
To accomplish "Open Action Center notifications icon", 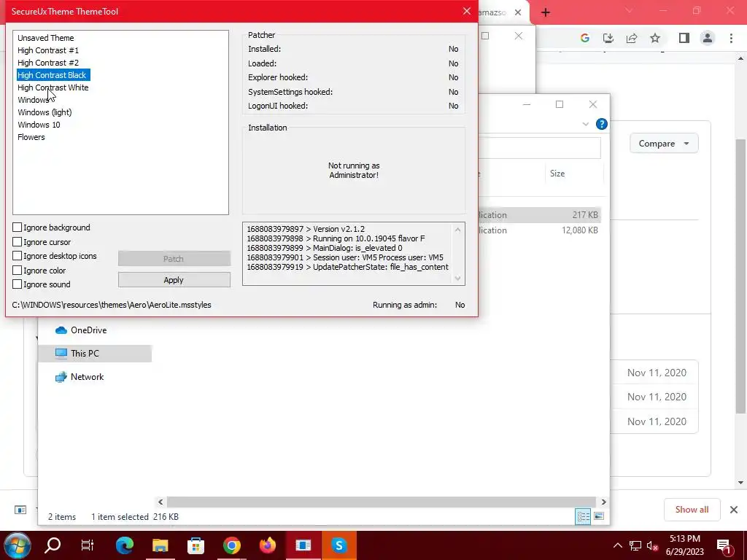I will pyautogui.click(x=724, y=545).
